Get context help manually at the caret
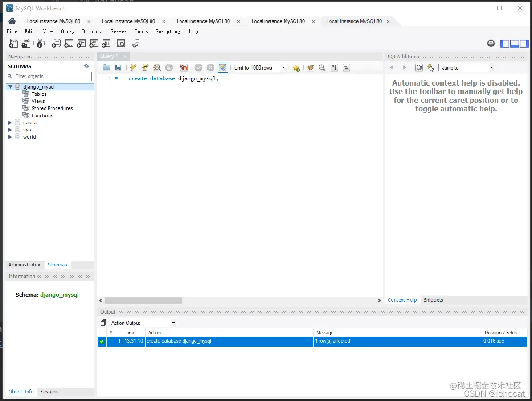 (x=419, y=68)
